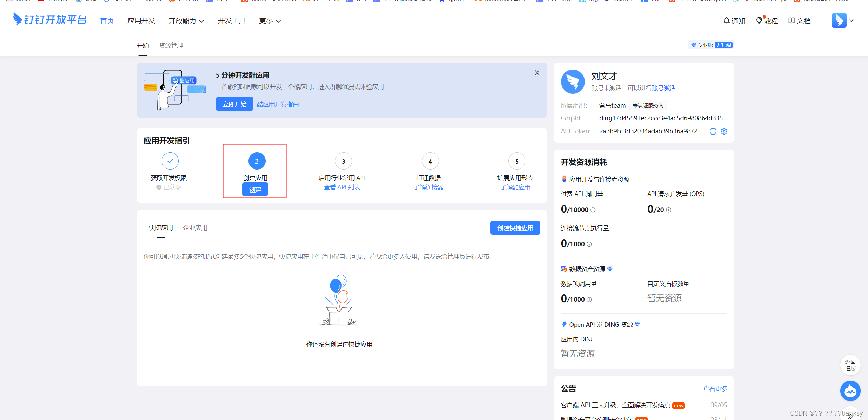Open the 查看更多 announcements link
This screenshot has height=420, width=868.
[x=715, y=388]
